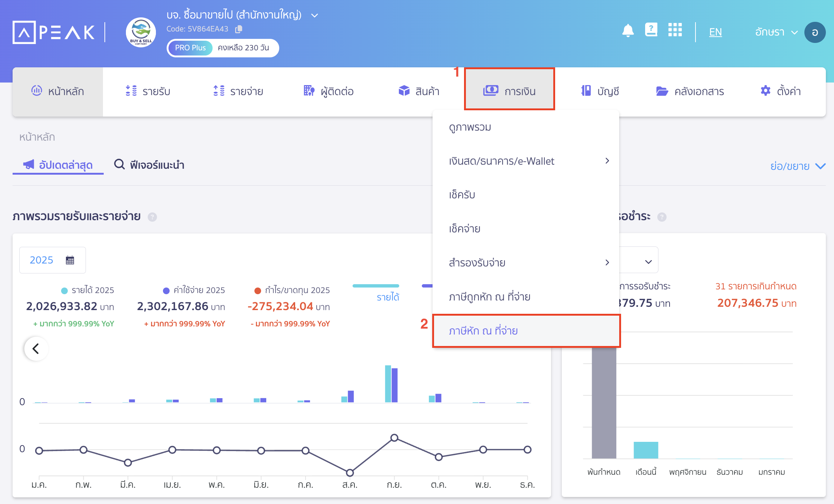
Task: Click the September data point on line chart
Action: 394,438
